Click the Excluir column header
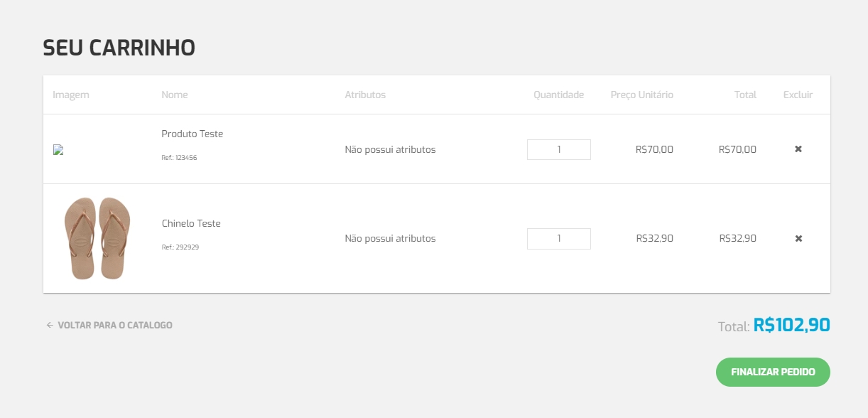868x418 pixels. coord(798,95)
